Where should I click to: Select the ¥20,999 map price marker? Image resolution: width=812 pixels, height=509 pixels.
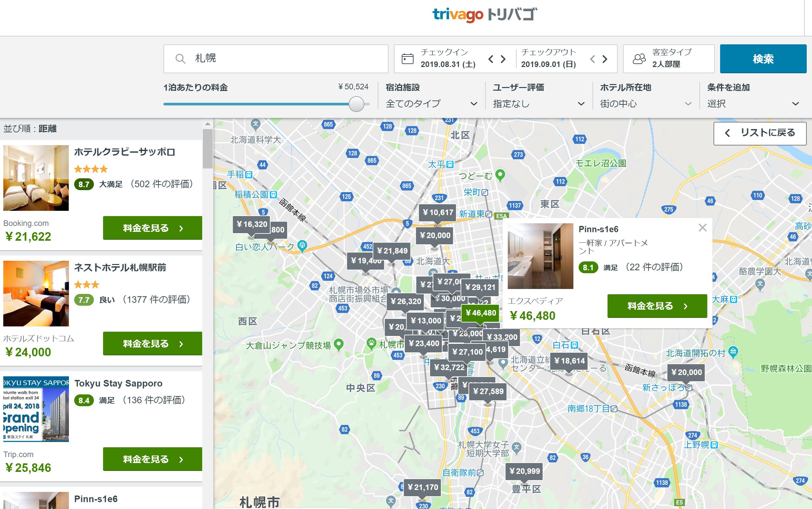point(524,471)
